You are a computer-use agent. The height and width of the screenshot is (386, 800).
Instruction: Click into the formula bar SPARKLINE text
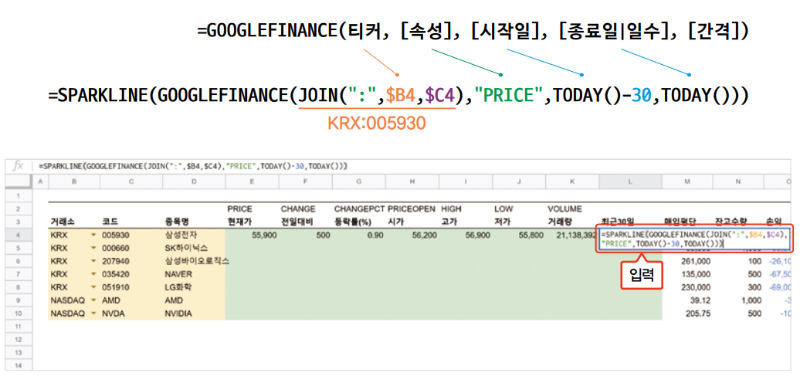click(x=194, y=166)
